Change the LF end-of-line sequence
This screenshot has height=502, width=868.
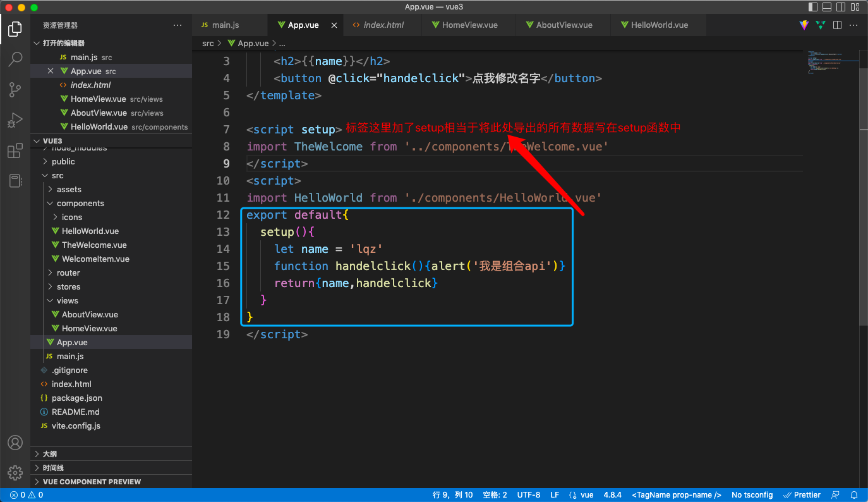click(x=555, y=495)
